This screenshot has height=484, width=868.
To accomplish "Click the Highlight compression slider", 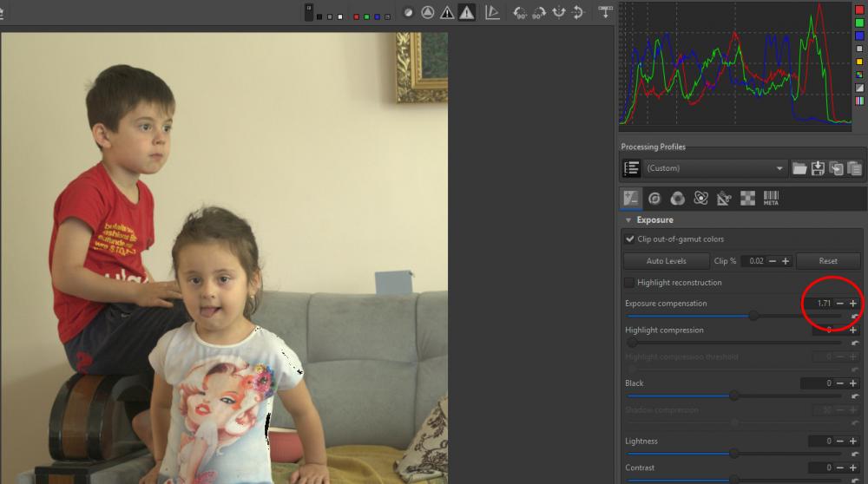I will [734, 343].
